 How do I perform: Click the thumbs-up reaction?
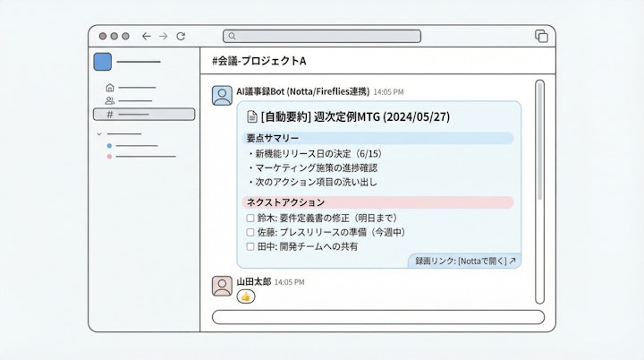click(x=246, y=296)
